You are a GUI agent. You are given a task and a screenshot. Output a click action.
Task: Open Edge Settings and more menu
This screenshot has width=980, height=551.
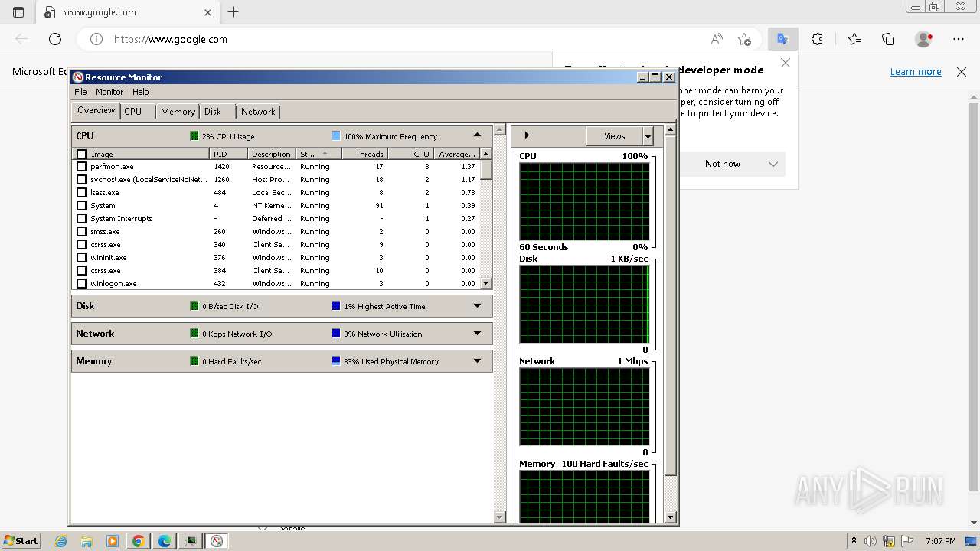click(959, 39)
